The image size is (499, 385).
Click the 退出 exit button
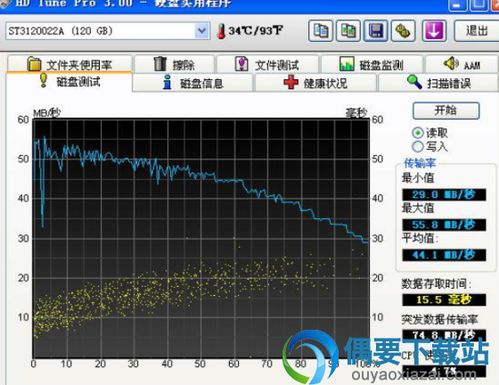click(x=476, y=31)
